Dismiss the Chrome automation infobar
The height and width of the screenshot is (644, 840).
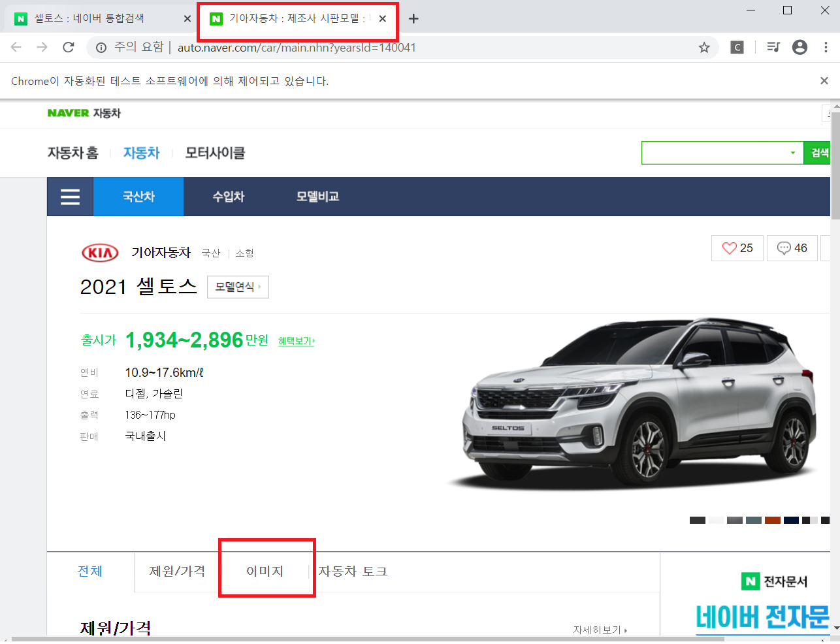pos(824,80)
